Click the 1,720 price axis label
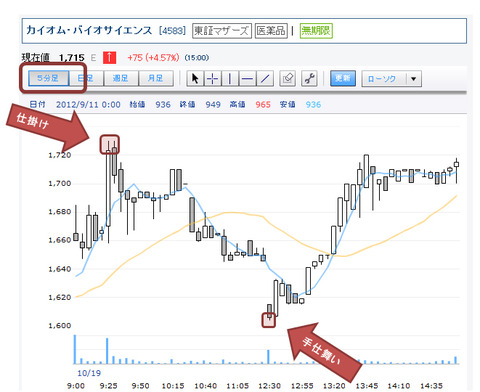Screen dimensions: 480x392 [60, 155]
